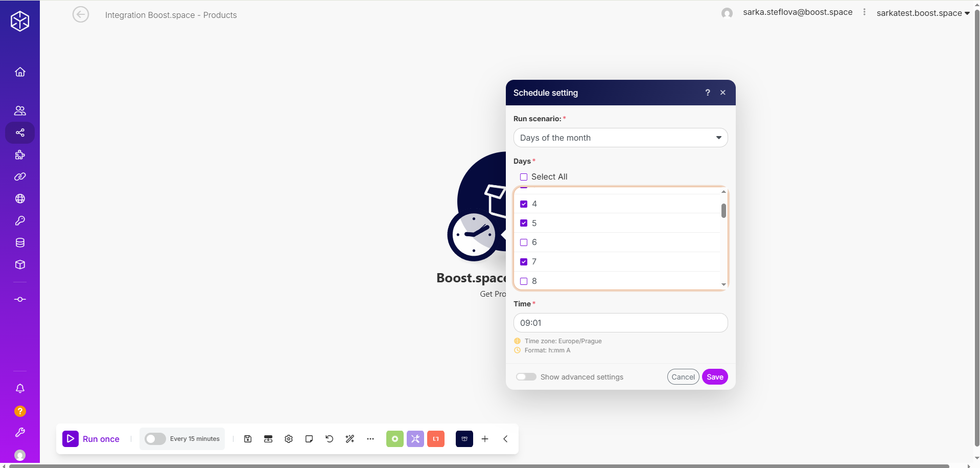Click the Time zone: Europe/Prague text
This screenshot has width=980, height=468.
coord(563,341)
